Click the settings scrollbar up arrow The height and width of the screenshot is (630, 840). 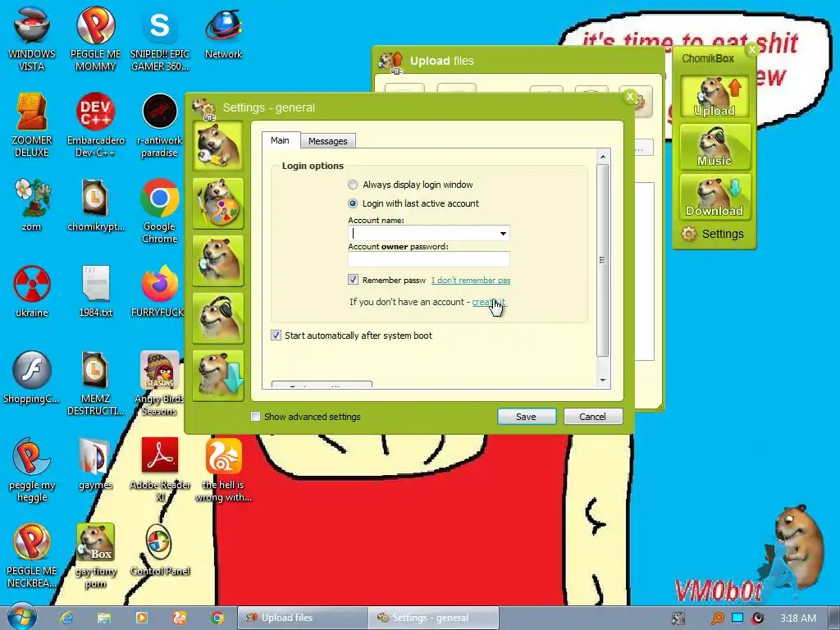point(603,157)
